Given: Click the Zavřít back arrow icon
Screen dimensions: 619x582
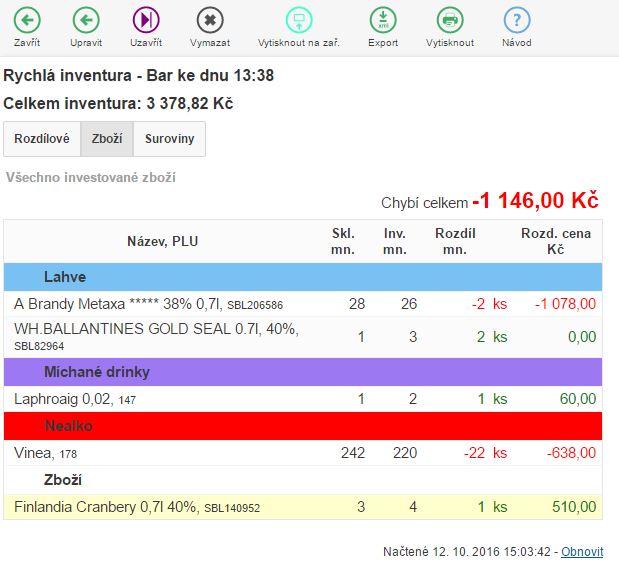Looking at the screenshot, I should pos(27,20).
